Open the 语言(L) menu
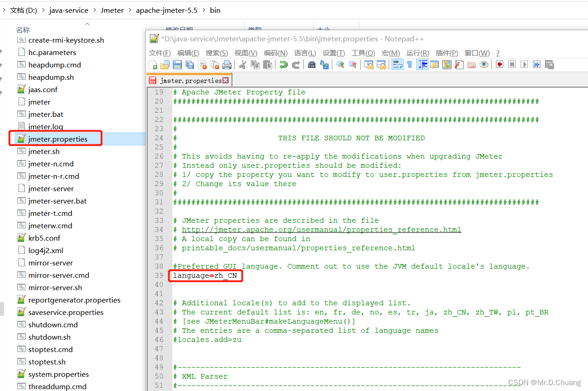Screen dimensions: 588x391 click(x=305, y=53)
